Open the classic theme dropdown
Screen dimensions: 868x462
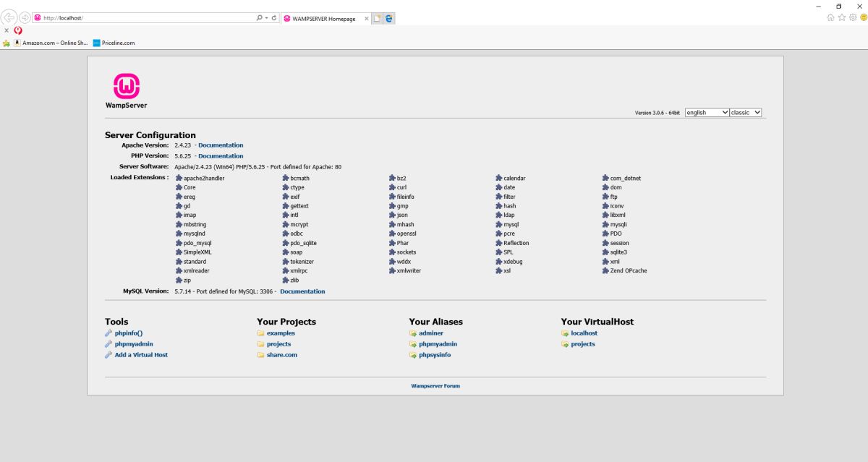pyautogui.click(x=746, y=113)
